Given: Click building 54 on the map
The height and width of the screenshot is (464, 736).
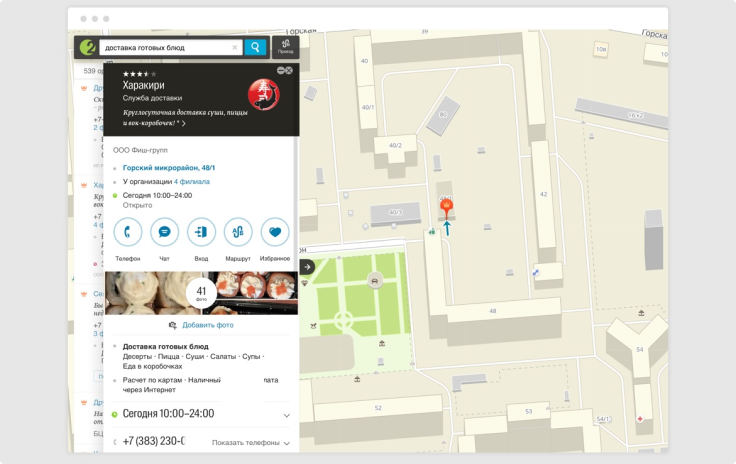Looking at the screenshot, I should pos(639,349).
